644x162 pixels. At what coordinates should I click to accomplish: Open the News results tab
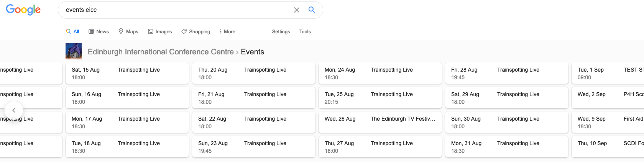[x=99, y=32]
